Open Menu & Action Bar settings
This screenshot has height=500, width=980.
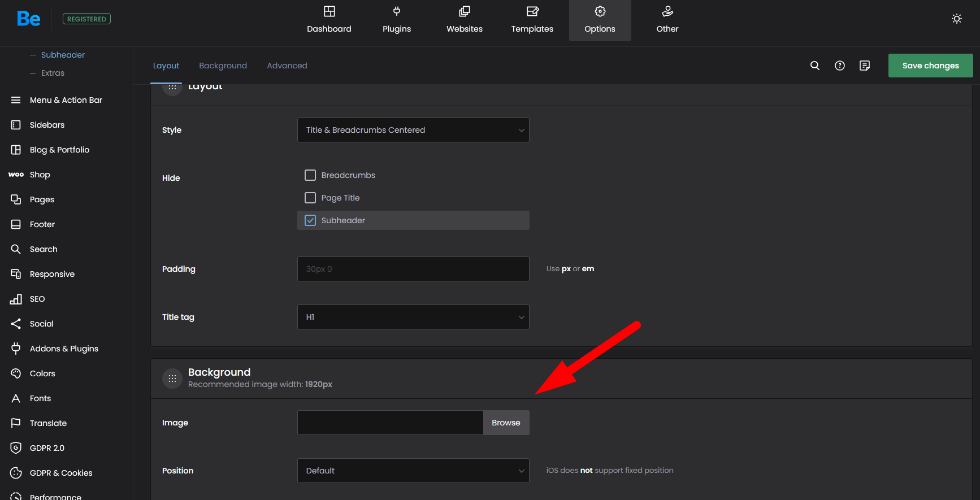tap(66, 100)
